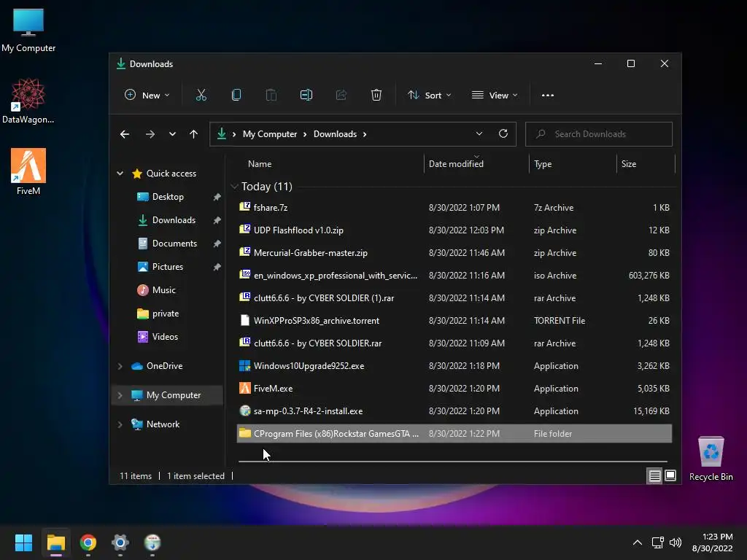The width and height of the screenshot is (747, 560).
Task: Go forward with the right arrow
Action: [x=150, y=134]
